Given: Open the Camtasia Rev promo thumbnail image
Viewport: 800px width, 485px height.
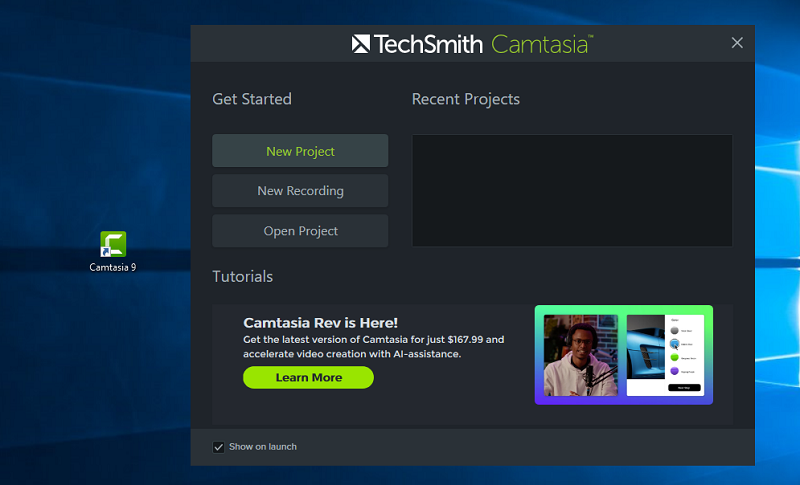Looking at the screenshot, I should pos(623,355).
